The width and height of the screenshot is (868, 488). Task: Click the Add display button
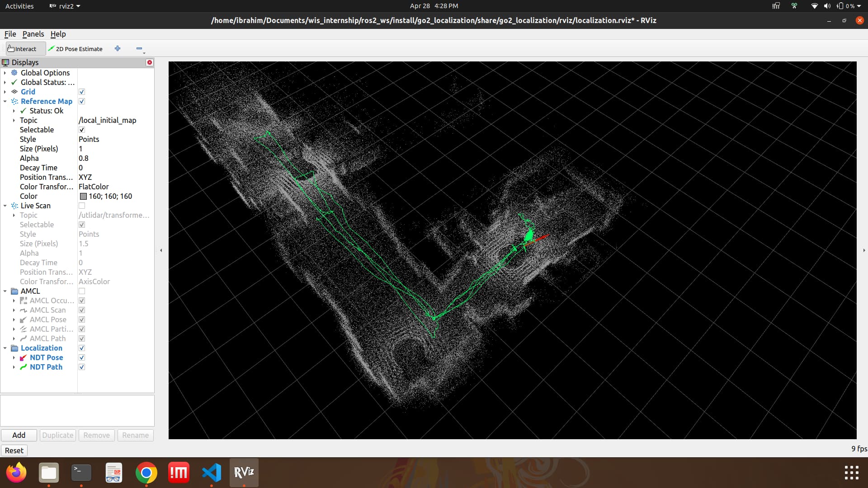click(19, 435)
